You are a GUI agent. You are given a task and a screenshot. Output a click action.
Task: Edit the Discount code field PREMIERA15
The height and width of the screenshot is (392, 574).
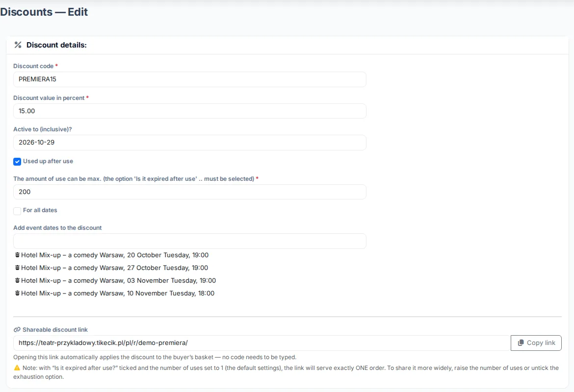point(190,79)
